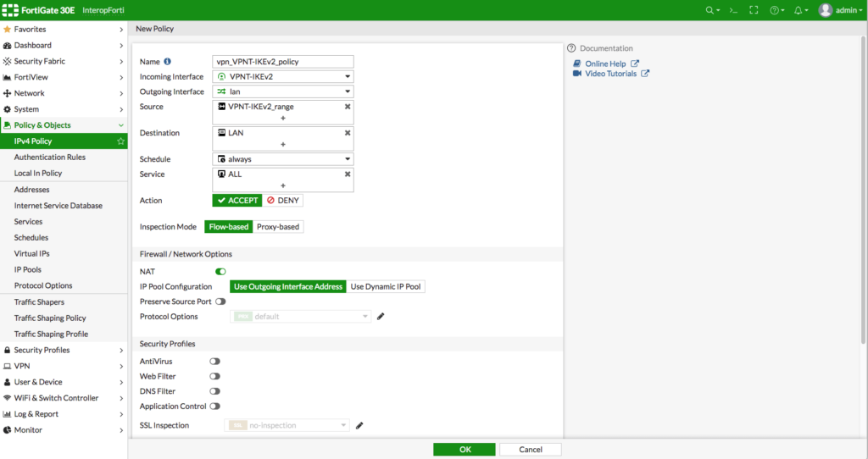Open Protocol Options default dropdown

coord(301,317)
